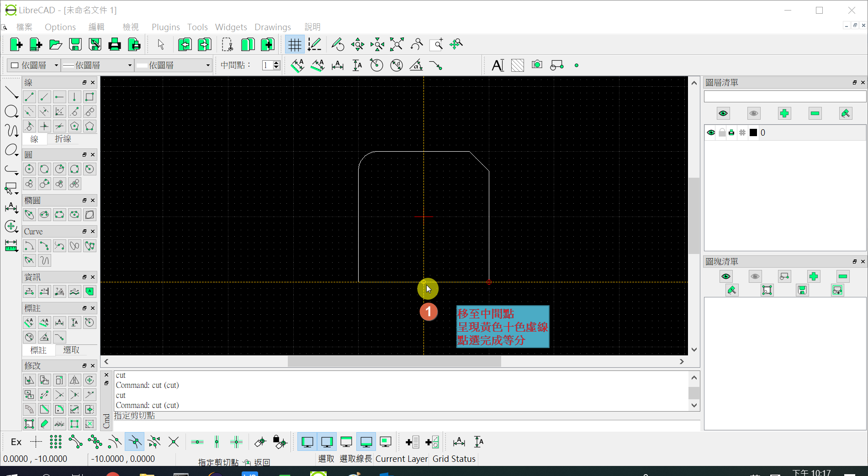The width and height of the screenshot is (868, 476).
Task: Add a layer with green plus icon
Action: (x=784, y=113)
